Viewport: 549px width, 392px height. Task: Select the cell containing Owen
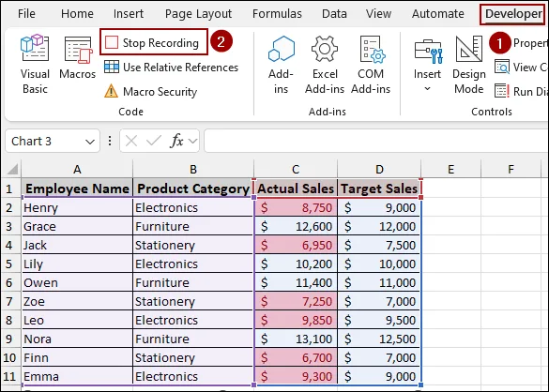click(77, 283)
